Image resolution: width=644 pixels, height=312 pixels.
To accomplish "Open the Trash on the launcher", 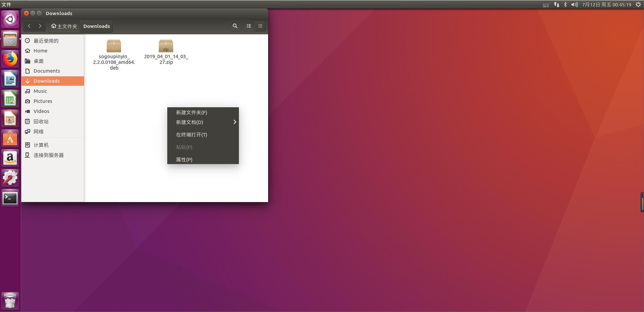I will pyautogui.click(x=10, y=301).
